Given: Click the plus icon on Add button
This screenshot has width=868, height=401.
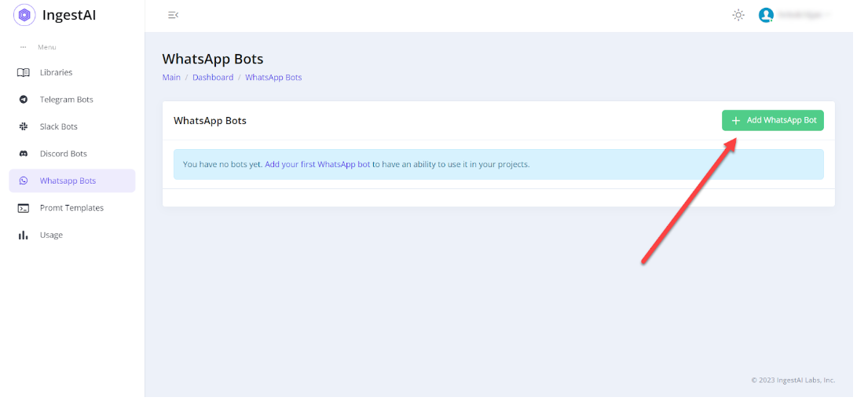Looking at the screenshot, I should [x=736, y=121].
